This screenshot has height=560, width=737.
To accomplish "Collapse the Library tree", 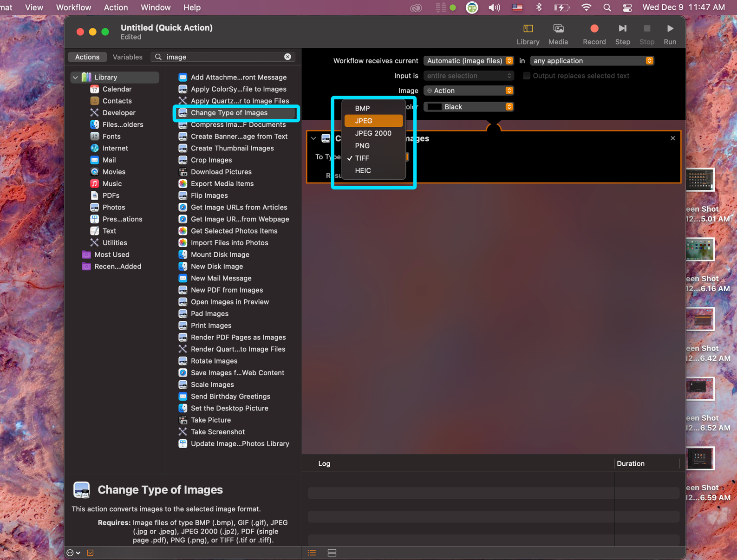I will tap(75, 77).
